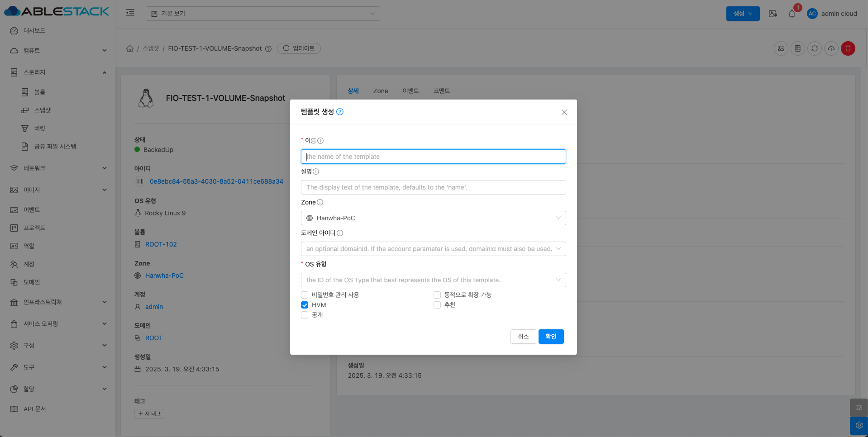
Task: Click the language translation icon in header
Action: click(x=773, y=14)
